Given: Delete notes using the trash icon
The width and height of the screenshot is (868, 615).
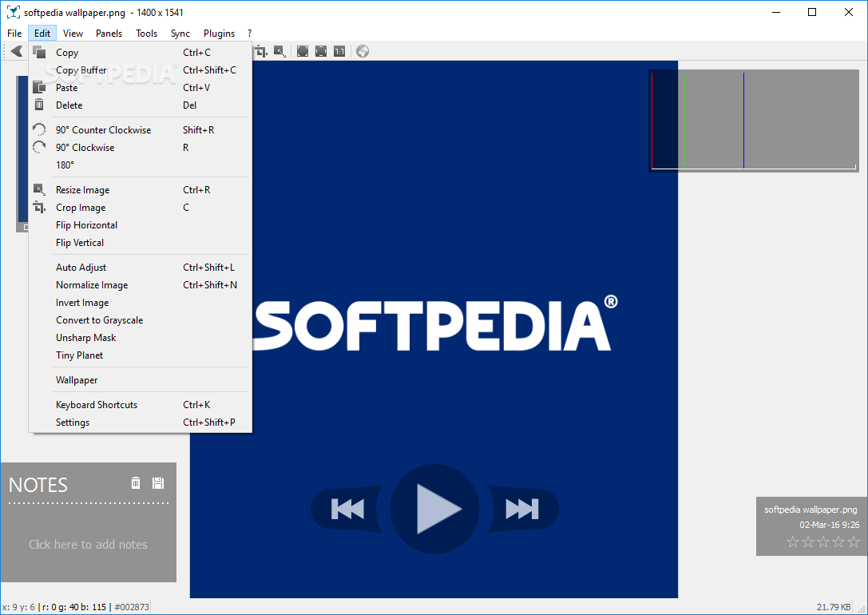Looking at the screenshot, I should [x=136, y=482].
